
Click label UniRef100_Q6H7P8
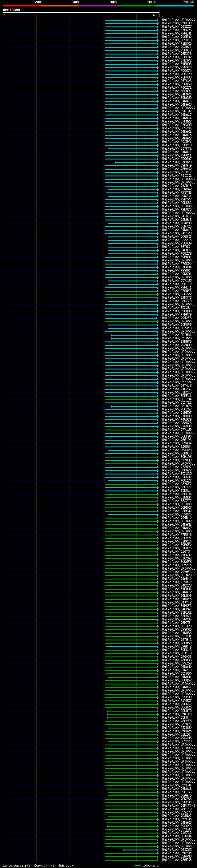click(x=176, y=74)
